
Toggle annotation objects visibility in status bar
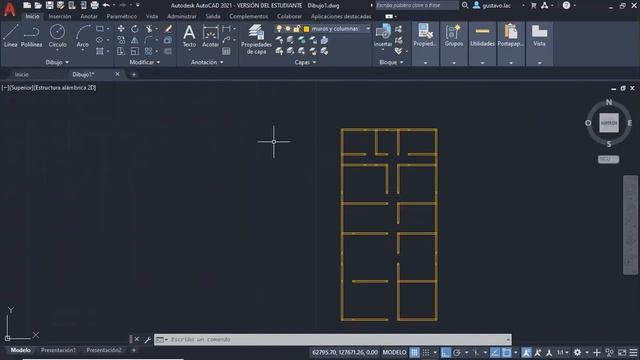click(x=527, y=352)
